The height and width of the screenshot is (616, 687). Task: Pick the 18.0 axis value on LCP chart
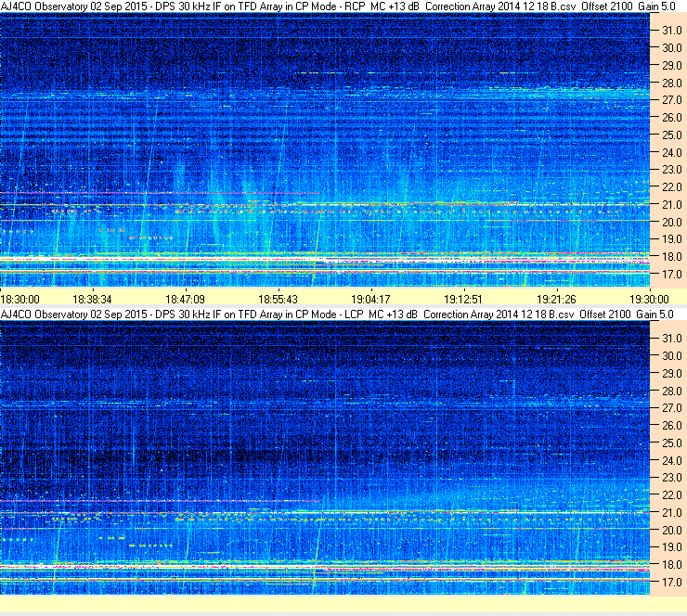671,565
